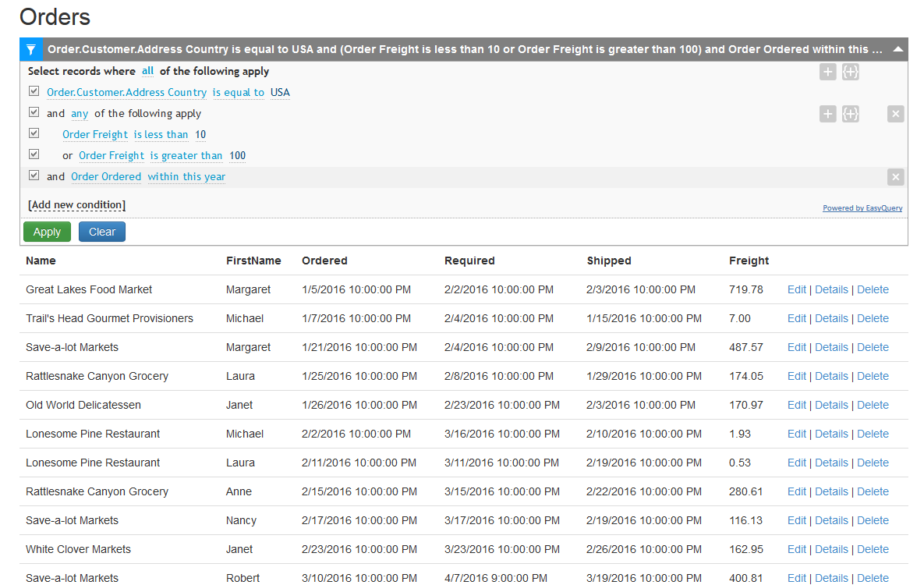924x585 pixels.
Task: Open the 'is less than' operator selector
Action: pyautogui.click(x=161, y=134)
